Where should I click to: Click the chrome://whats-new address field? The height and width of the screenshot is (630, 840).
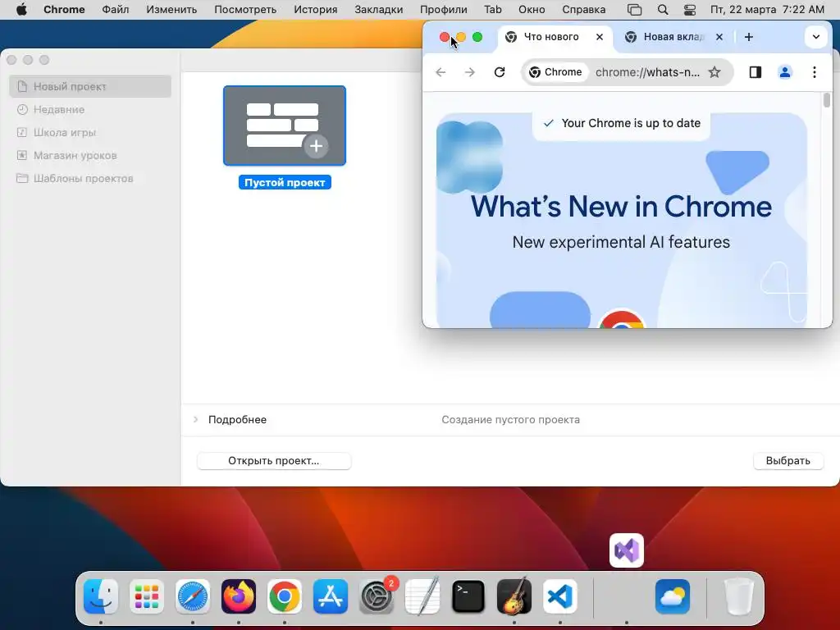647,72
